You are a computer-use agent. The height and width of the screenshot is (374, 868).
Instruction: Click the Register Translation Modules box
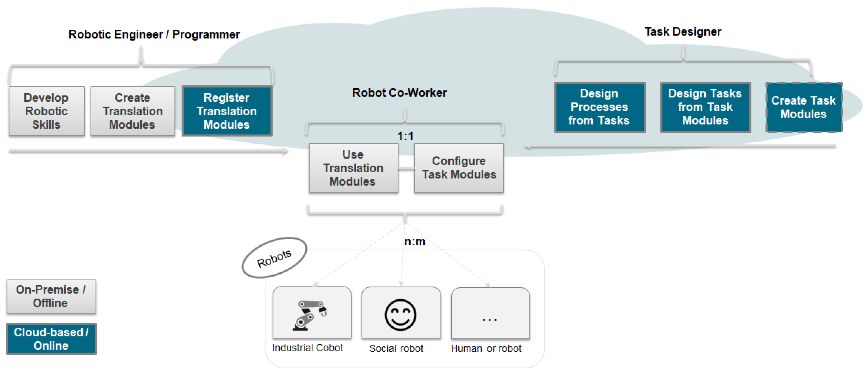(x=227, y=111)
